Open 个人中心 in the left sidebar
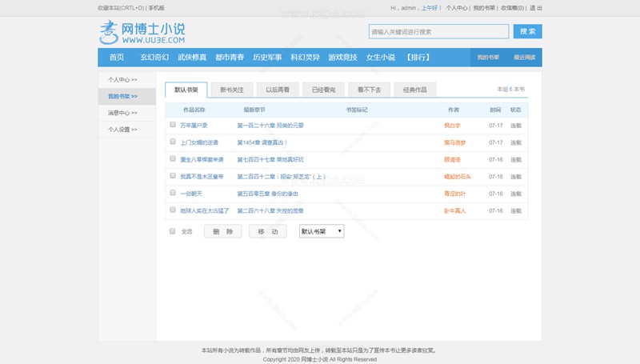The image size is (640, 364). tap(122, 79)
